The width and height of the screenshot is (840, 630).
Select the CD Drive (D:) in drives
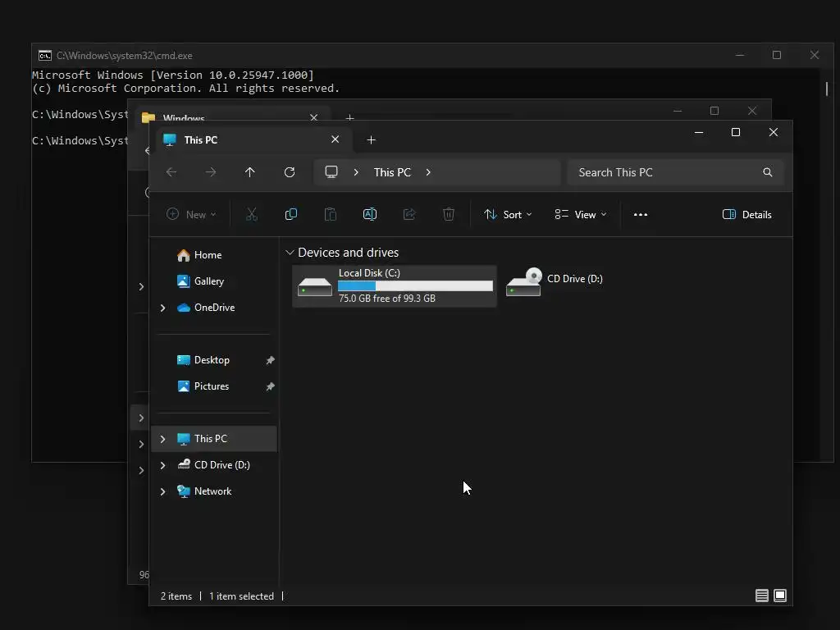[x=555, y=281]
